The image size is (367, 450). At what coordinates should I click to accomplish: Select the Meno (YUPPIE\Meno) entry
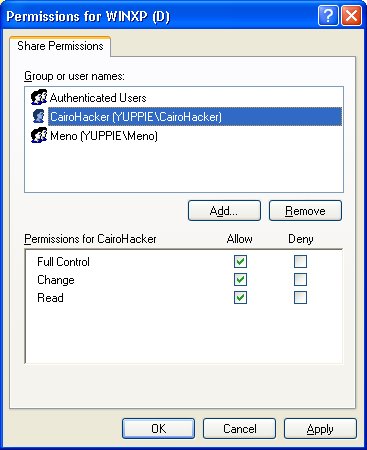(x=104, y=136)
